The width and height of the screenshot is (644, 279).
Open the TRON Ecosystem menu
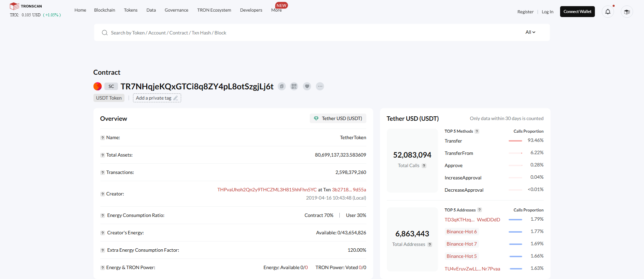coord(214,10)
